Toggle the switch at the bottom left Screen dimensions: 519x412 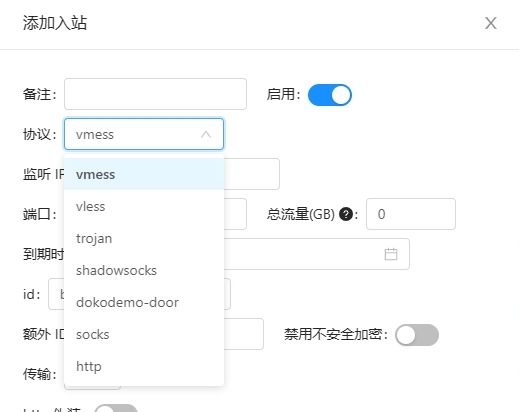point(116,409)
